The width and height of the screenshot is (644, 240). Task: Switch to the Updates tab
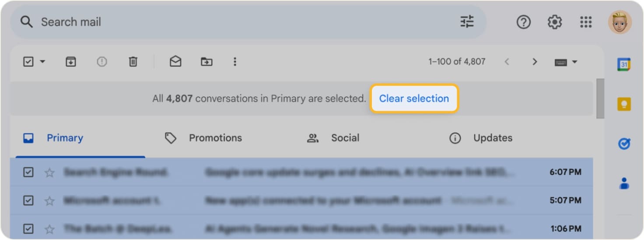(x=481, y=138)
